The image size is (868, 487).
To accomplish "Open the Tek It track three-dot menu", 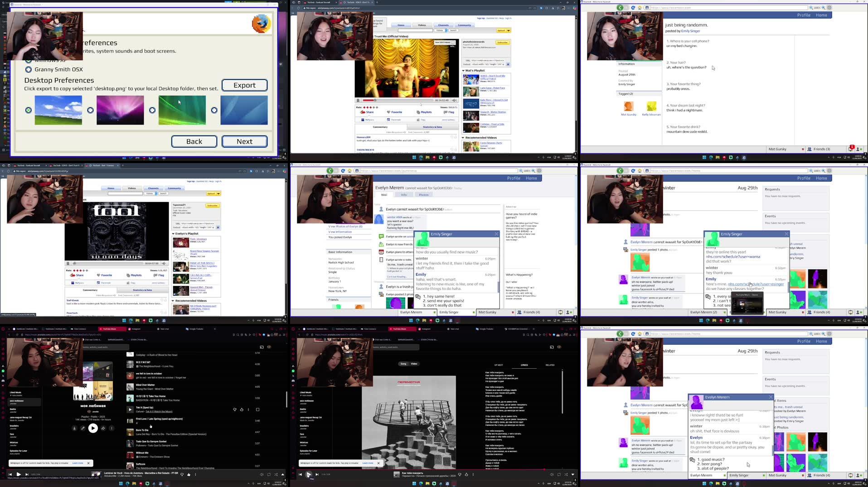I will point(248,410).
